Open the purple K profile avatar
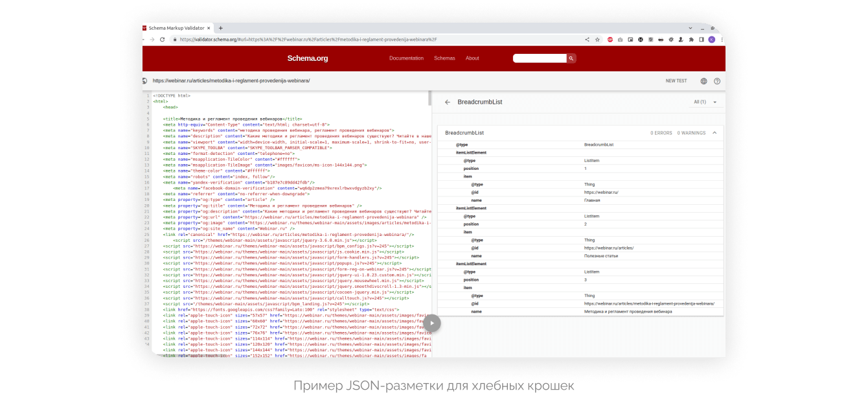This screenshot has width=868, height=413. point(712,40)
